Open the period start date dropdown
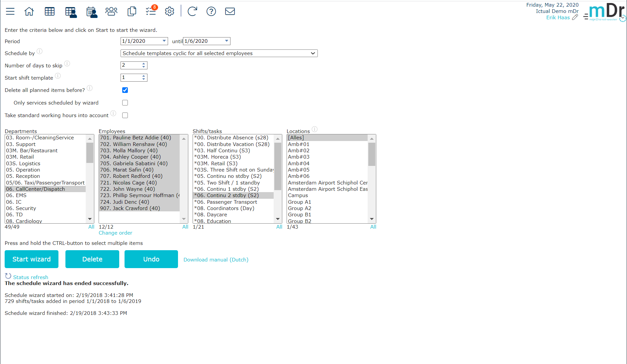 164,41
